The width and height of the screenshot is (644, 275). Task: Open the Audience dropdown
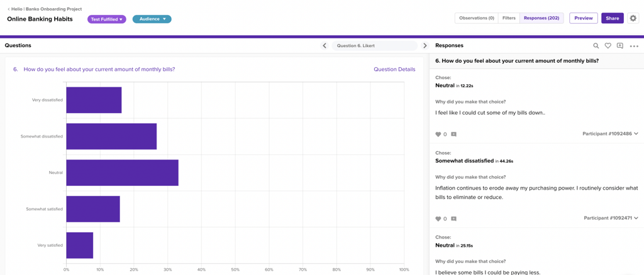point(152,19)
